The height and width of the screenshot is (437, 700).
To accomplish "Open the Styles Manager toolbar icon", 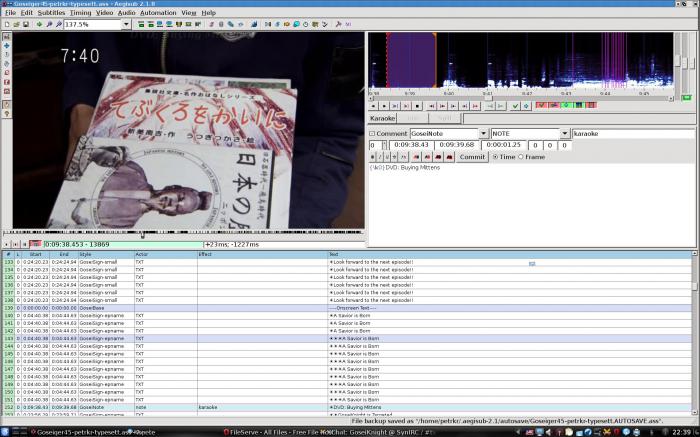I will [211, 24].
